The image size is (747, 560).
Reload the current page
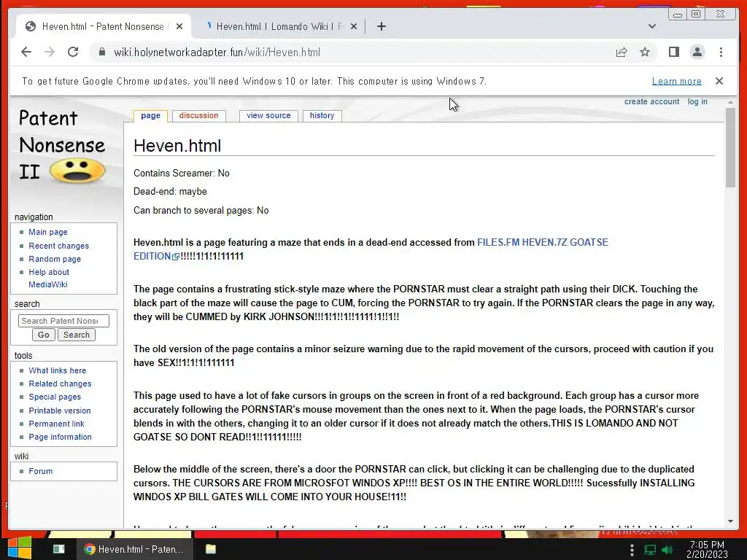click(x=73, y=52)
